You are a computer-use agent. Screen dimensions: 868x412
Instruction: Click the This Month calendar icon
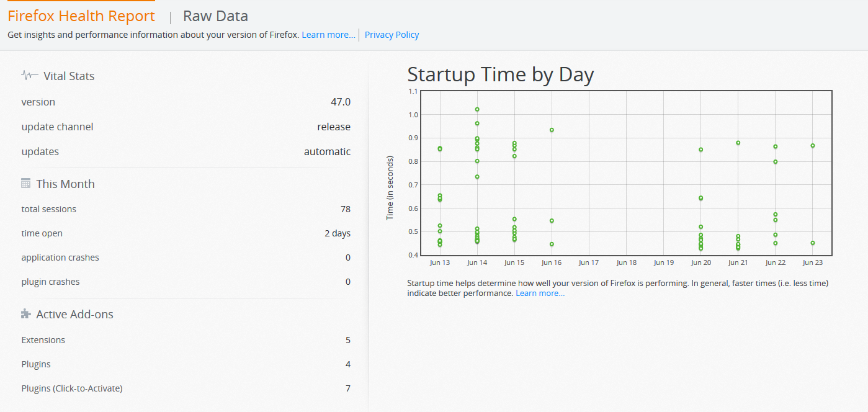[26, 184]
